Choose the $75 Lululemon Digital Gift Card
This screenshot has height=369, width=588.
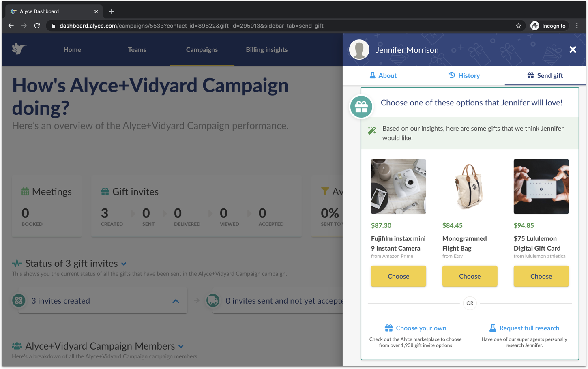coord(541,276)
